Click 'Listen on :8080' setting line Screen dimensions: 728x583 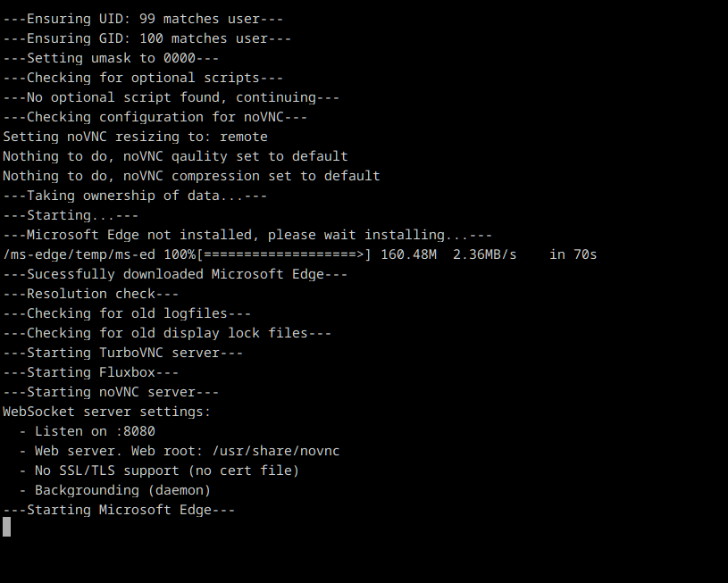[x=88, y=431]
